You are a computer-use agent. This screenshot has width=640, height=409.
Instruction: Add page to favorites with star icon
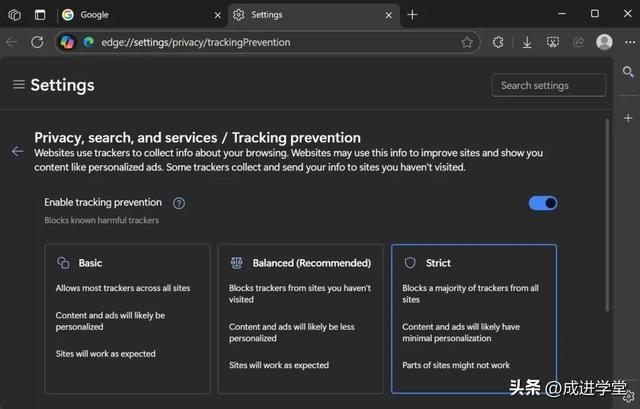point(467,42)
